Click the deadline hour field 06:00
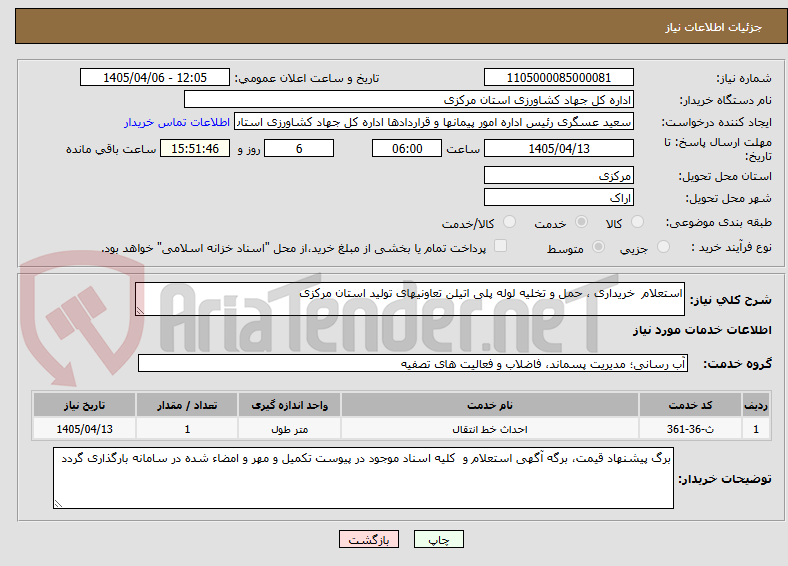Image resolution: width=788 pixels, height=566 pixels. [407, 148]
